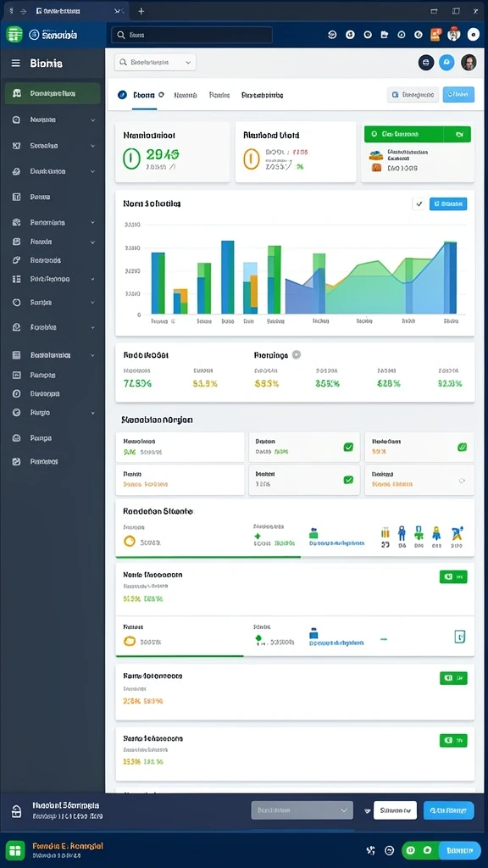
Task: Click tallest solid blue bar in chart
Action: (227, 277)
